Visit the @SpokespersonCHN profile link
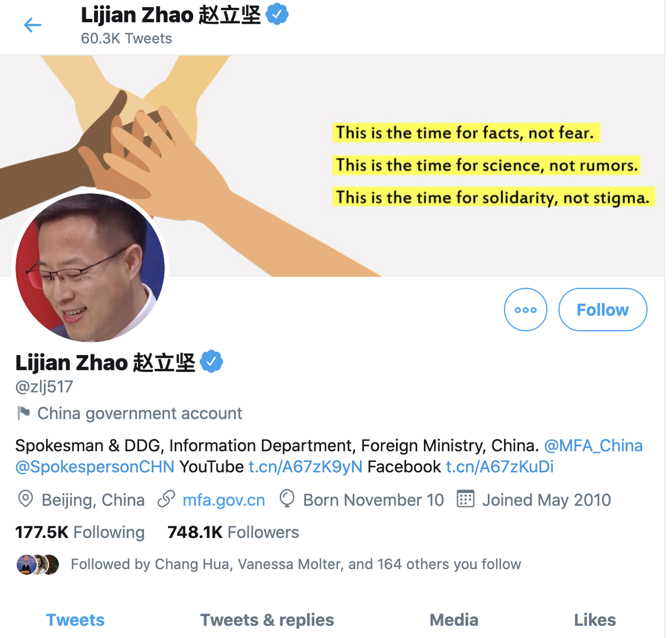This screenshot has width=672, height=638. point(95,467)
